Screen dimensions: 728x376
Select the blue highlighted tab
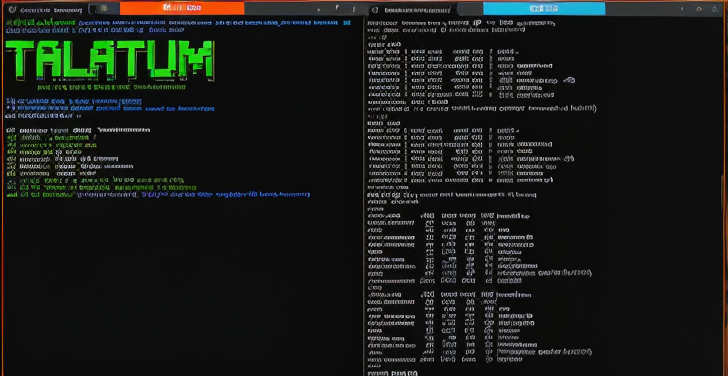[x=544, y=8]
